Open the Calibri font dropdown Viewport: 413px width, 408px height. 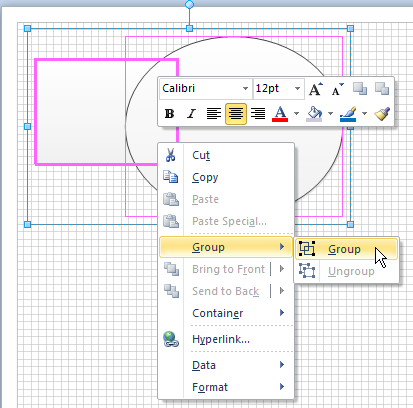pos(245,89)
